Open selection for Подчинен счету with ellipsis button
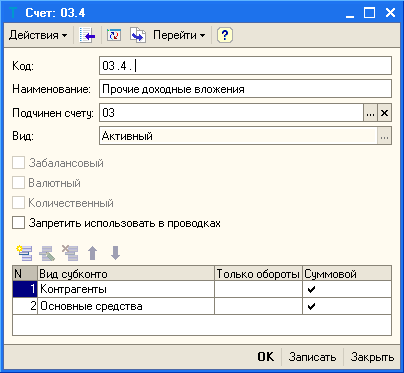Image resolution: width=404 pixels, height=373 pixels. (x=370, y=113)
